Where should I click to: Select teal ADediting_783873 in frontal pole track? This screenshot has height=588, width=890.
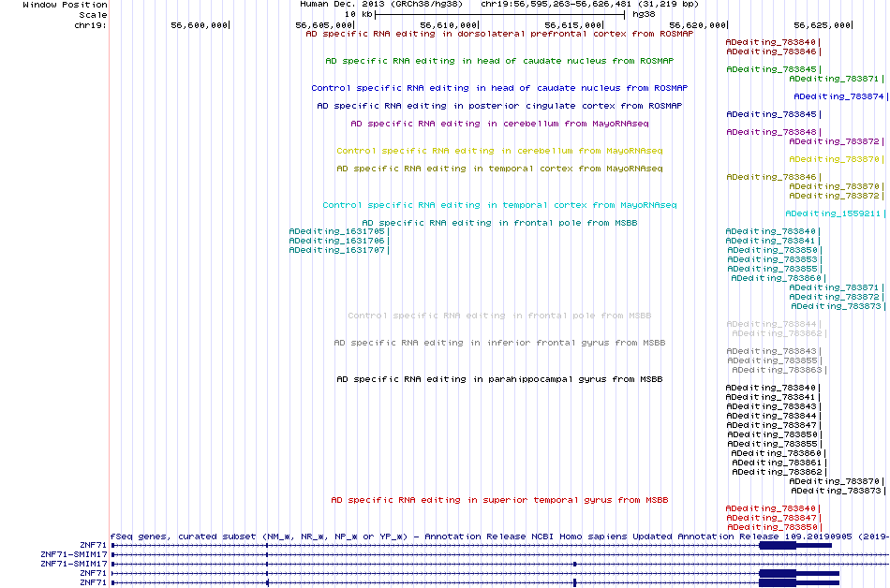[x=838, y=306]
